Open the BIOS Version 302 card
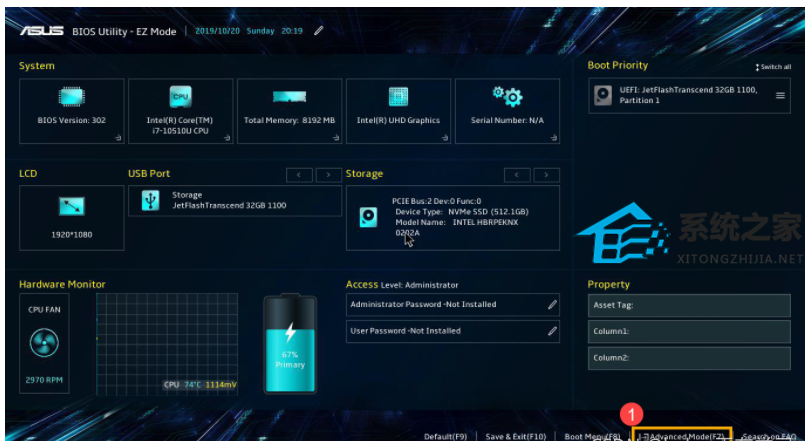 72,111
